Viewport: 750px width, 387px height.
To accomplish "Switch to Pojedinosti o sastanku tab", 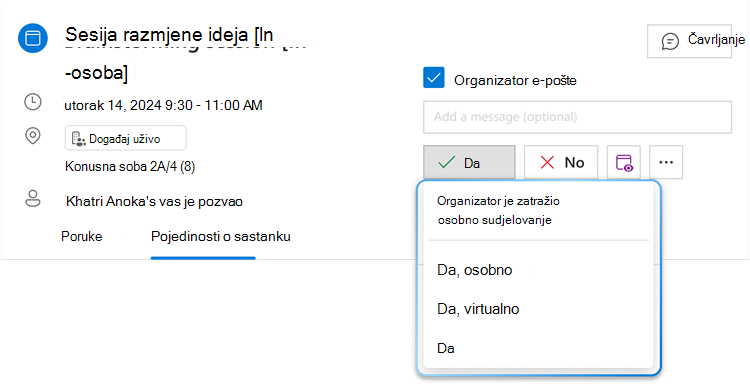I will [x=221, y=236].
